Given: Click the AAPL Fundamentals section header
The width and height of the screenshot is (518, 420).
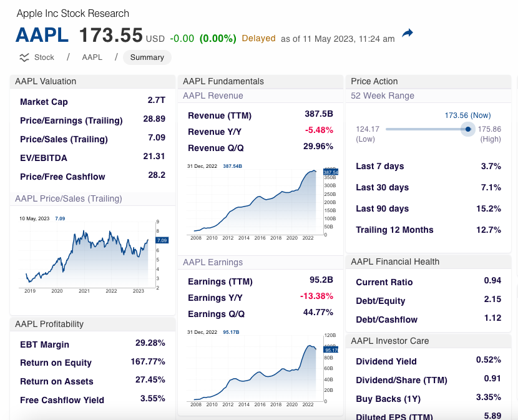Looking at the screenshot, I should pos(260,81).
